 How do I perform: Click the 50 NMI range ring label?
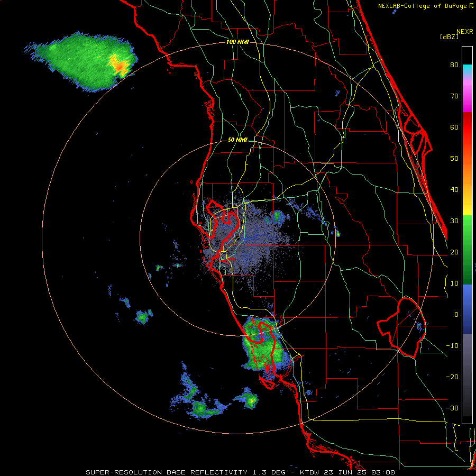click(237, 140)
